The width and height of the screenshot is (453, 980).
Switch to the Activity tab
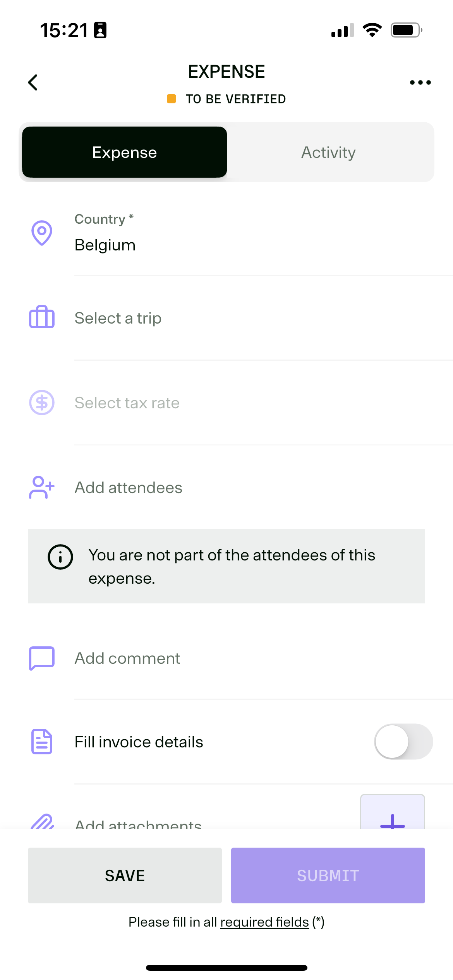click(329, 152)
